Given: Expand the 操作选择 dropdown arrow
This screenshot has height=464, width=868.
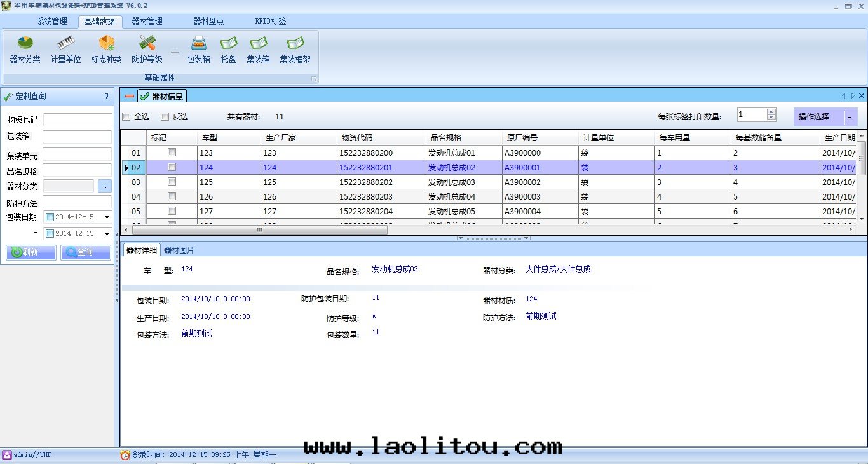Looking at the screenshot, I should click(850, 118).
